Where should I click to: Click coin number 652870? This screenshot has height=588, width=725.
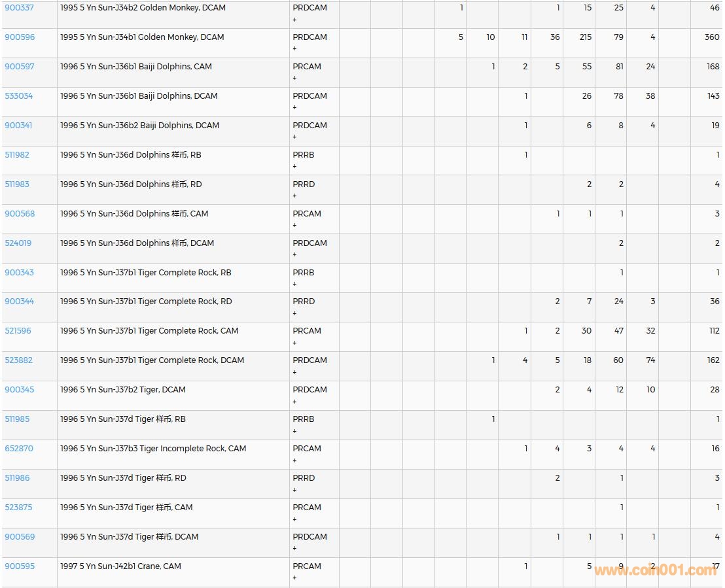pyautogui.click(x=19, y=449)
